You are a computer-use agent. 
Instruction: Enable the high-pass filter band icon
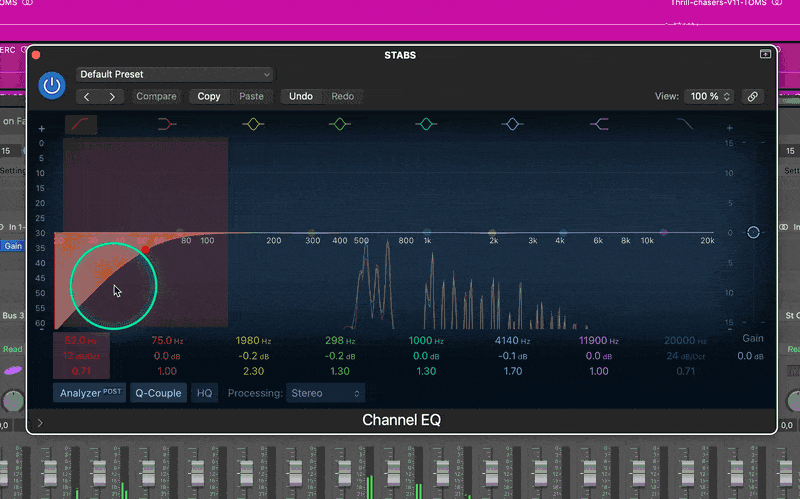[x=80, y=124]
